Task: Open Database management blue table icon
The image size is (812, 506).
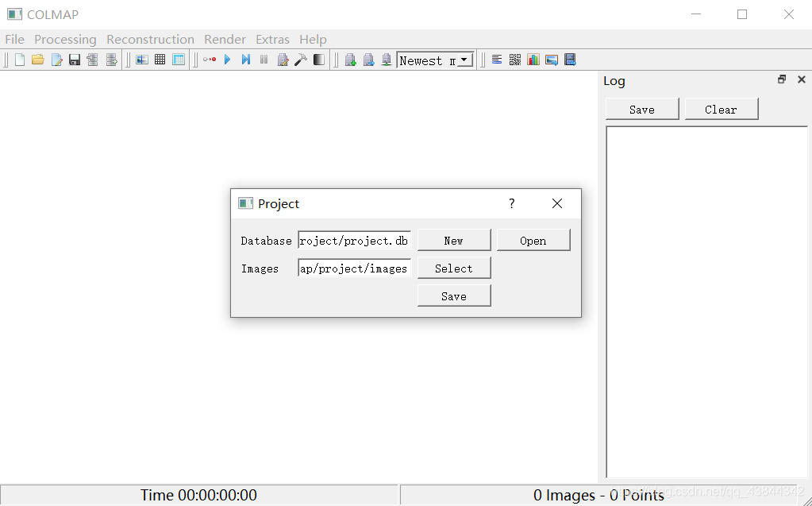Action: 179,60
